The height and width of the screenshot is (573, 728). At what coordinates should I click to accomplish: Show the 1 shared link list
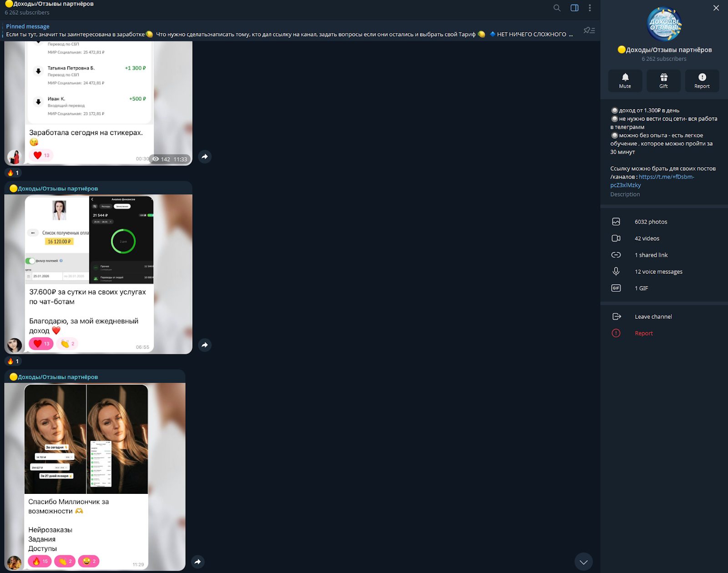tap(651, 255)
